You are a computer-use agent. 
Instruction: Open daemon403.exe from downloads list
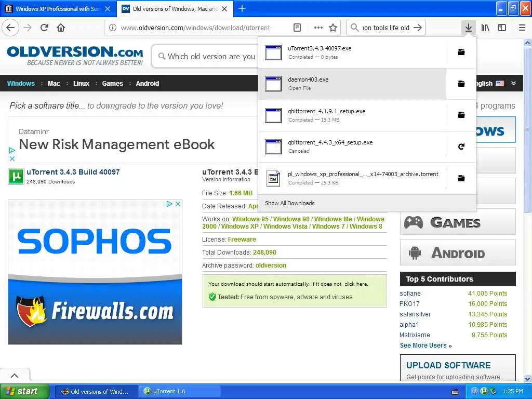(352, 84)
